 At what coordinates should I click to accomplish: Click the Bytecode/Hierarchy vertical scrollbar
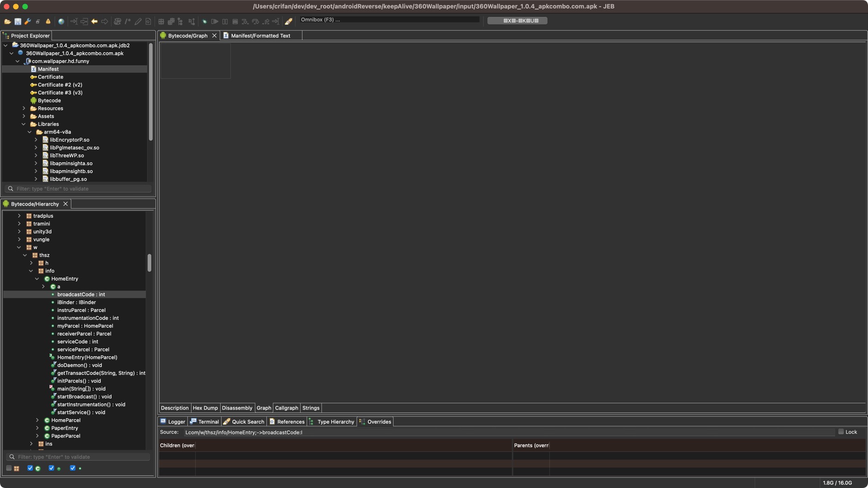[x=149, y=263]
